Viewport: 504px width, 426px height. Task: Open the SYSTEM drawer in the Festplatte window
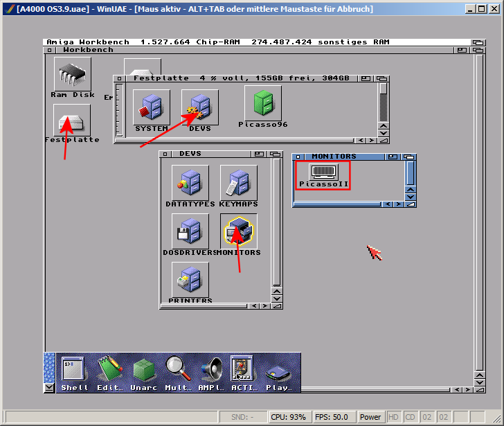(x=152, y=107)
